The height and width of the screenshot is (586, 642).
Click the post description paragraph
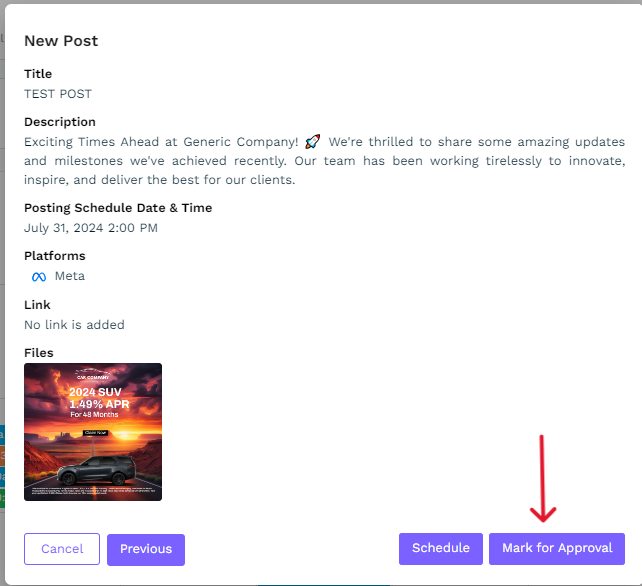click(325, 161)
